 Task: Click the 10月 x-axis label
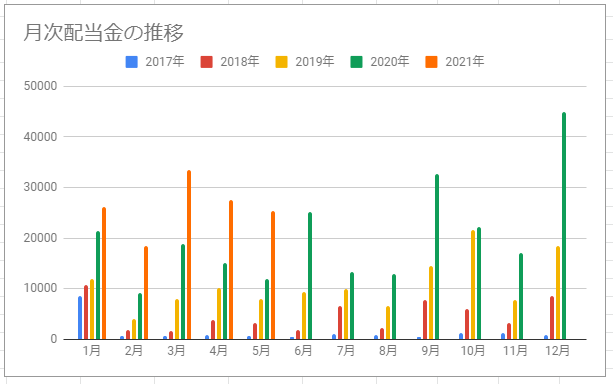click(x=473, y=351)
